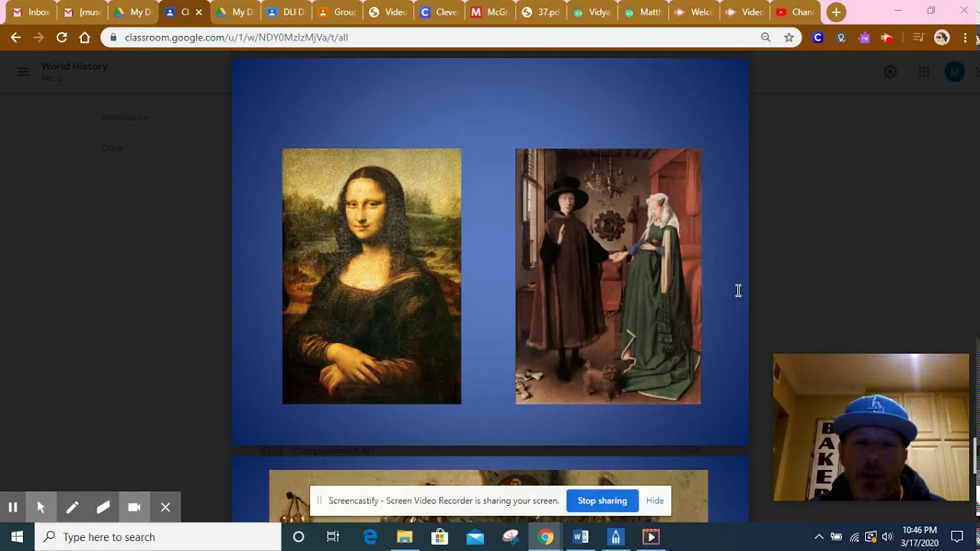The image size is (980, 551).
Task: Click the Stop sharing button
Action: coord(603,500)
